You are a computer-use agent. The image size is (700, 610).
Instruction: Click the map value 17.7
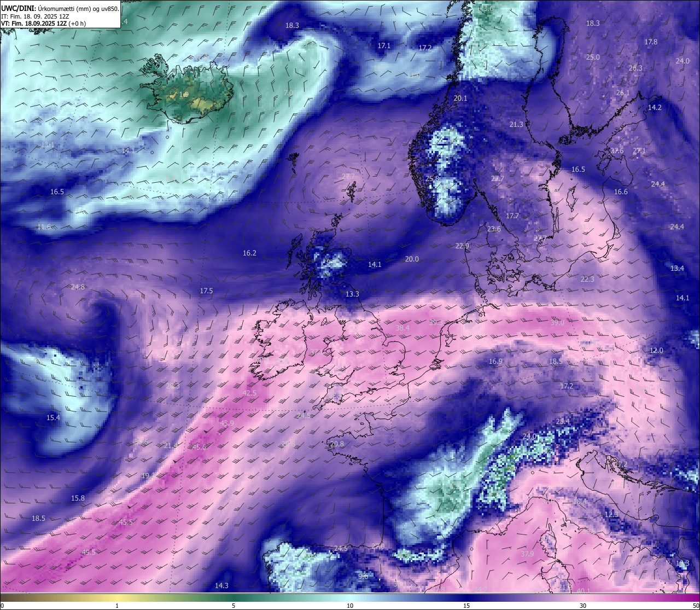(512, 216)
